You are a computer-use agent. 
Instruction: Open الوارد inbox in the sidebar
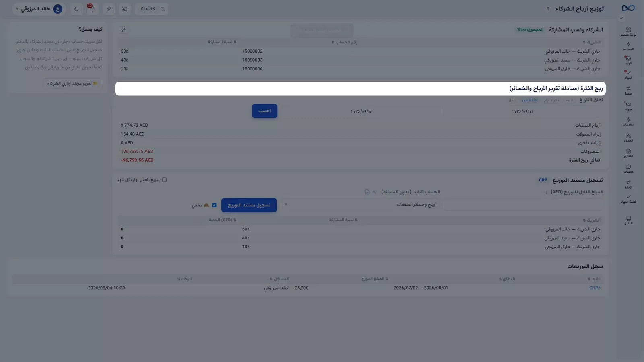[x=628, y=61]
